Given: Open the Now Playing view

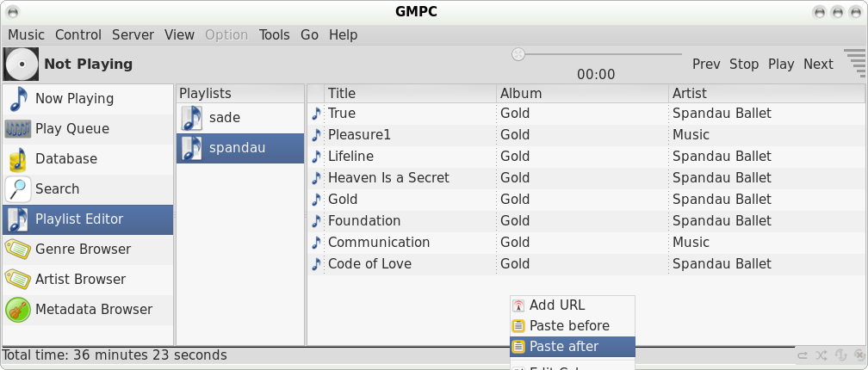Looking at the screenshot, I should pos(74,99).
